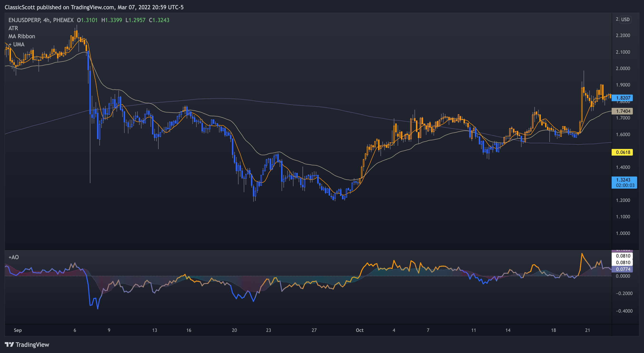This screenshot has height=353, width=644.
Task: Click the 1.2000 price axis label
Action: (623, 200)
